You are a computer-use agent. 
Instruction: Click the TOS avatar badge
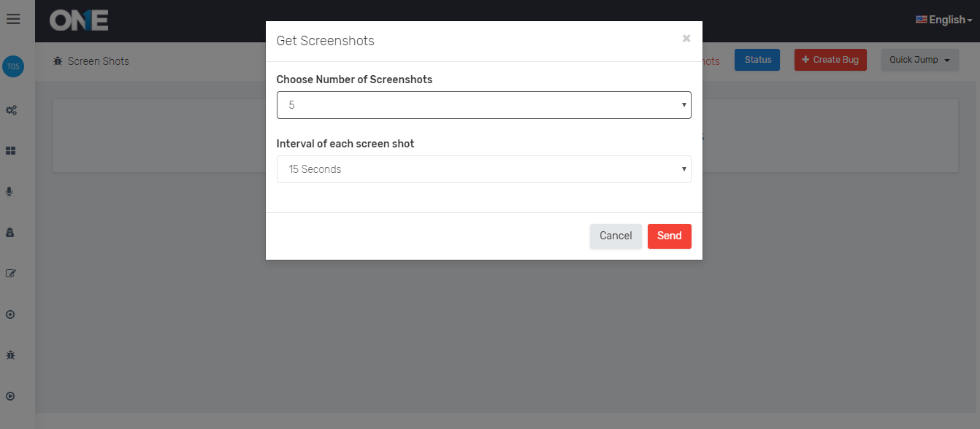tap(13, 66)
